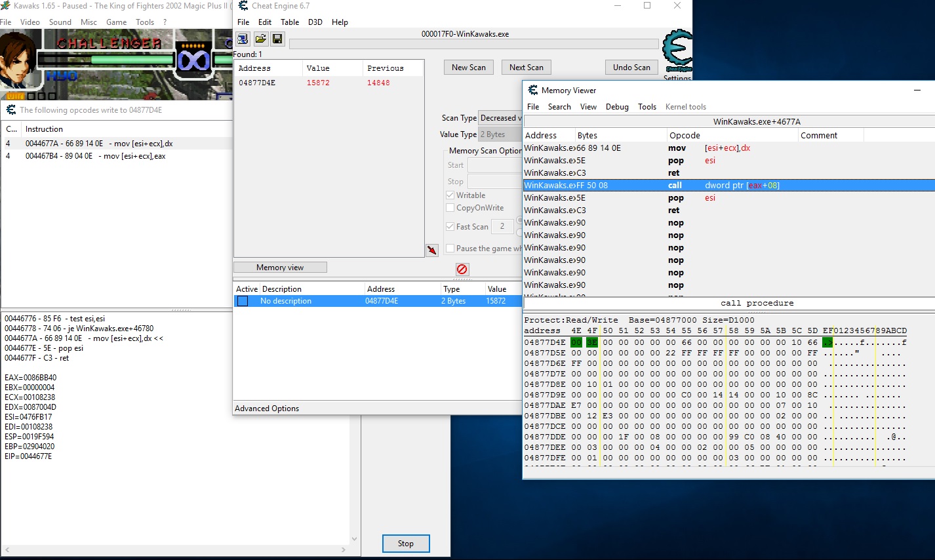Expand Advanced Options panel
Image resolution: width=935 pixels, height=560 pixels.
[x=267, y=409]
